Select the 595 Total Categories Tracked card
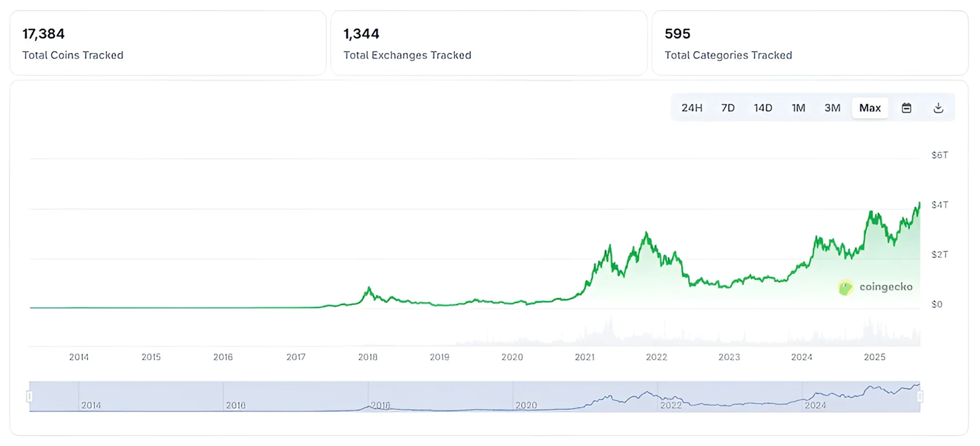This screenshot has height=446, width=980. (809, 43)
